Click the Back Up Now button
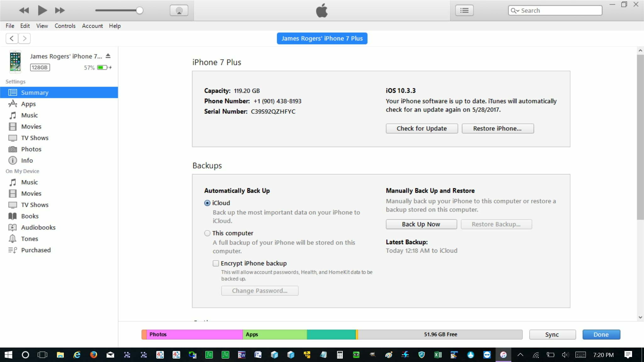Viewport: 644px width, 362px height. click(421, 224)
